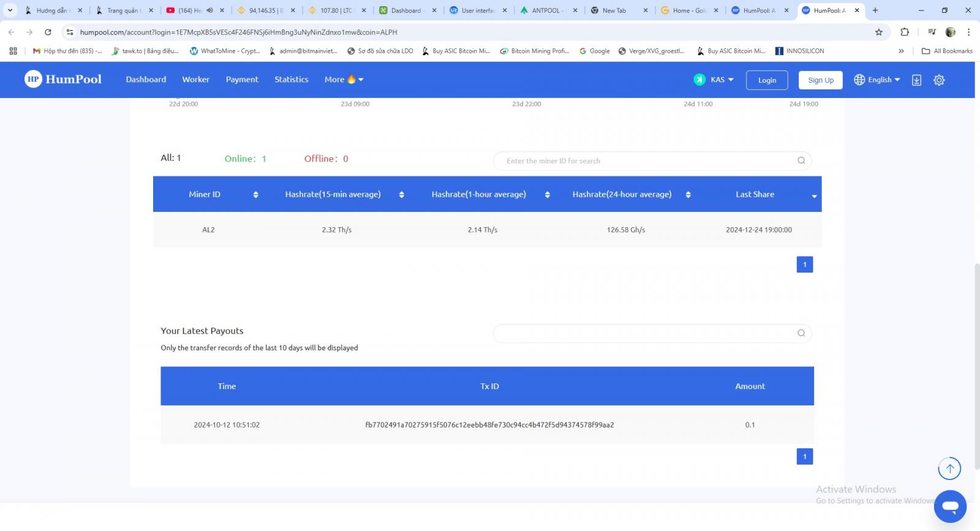Open tawk.to bookmark

click(x=145, y=51)
